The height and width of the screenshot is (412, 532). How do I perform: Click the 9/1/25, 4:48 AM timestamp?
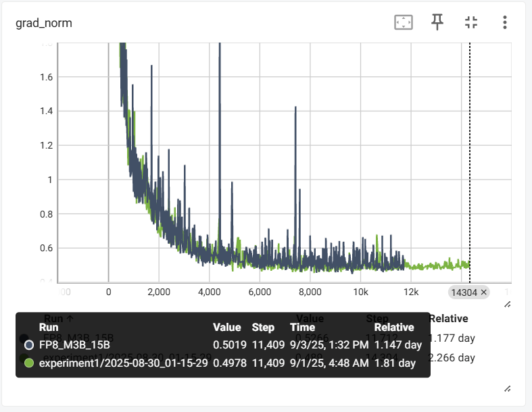click(329, 363)
